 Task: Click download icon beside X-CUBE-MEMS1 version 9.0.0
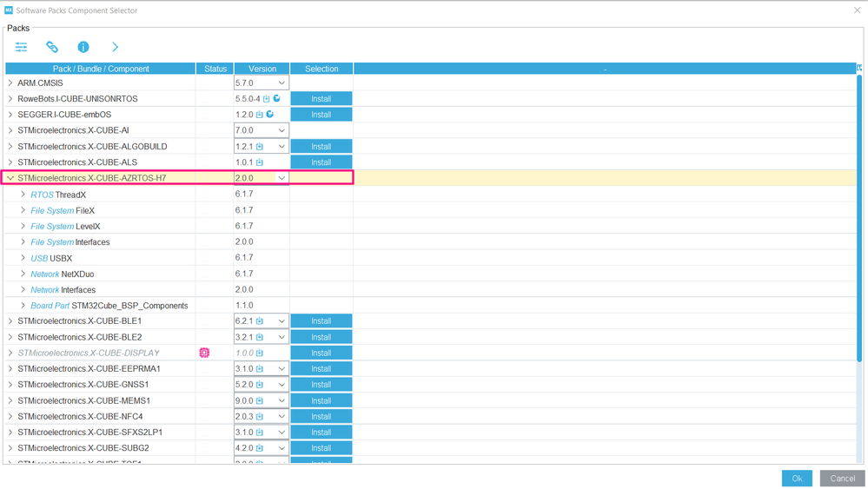(259, 400)
